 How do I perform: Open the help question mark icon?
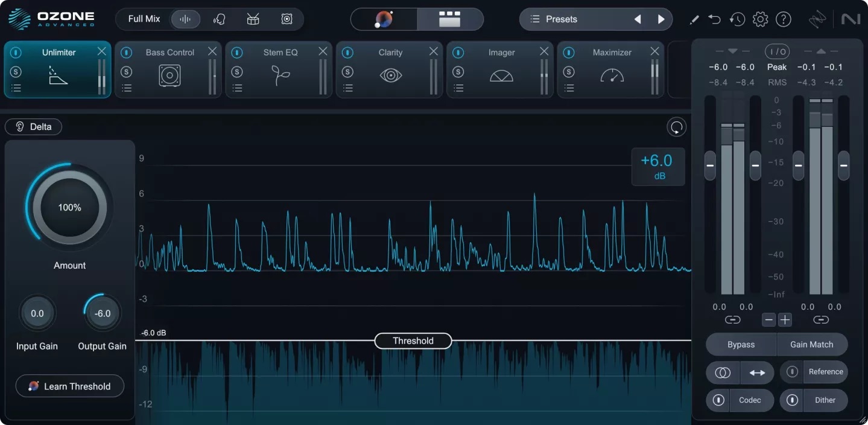pyautogui.click(x=783, y=19)
